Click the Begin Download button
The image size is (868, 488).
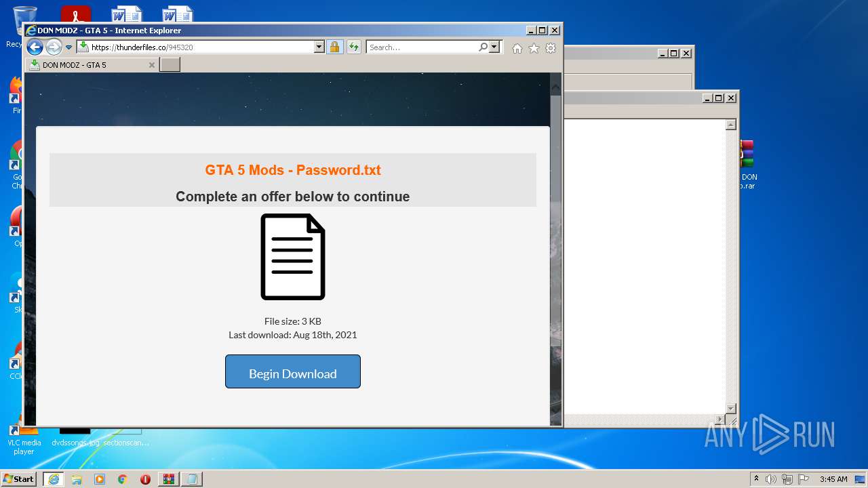coord(293,371)
